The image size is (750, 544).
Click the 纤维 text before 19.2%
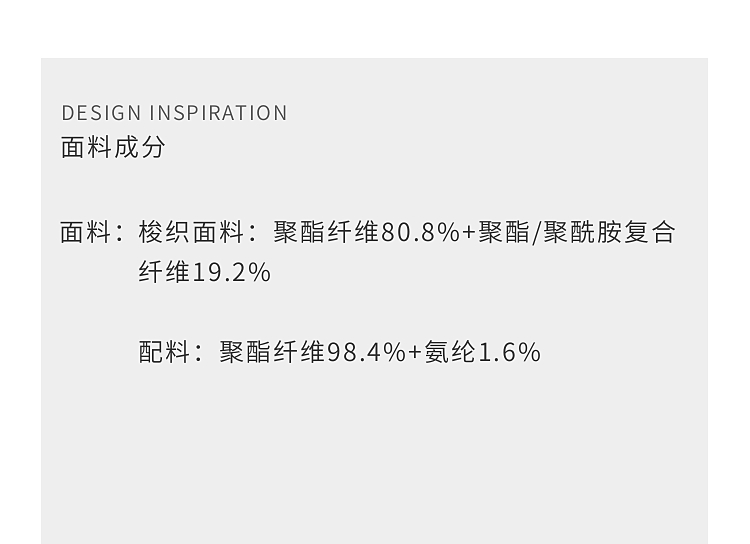pyautogui.click(x=164, y=272)
